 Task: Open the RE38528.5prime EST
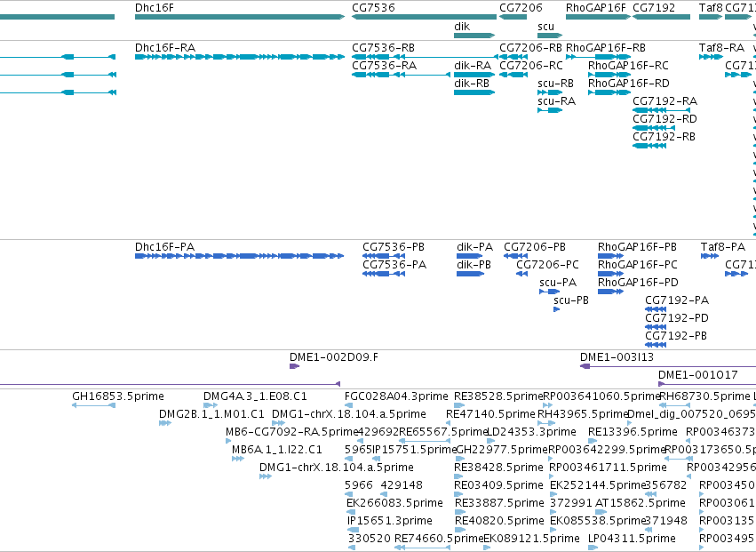[459, 406]
